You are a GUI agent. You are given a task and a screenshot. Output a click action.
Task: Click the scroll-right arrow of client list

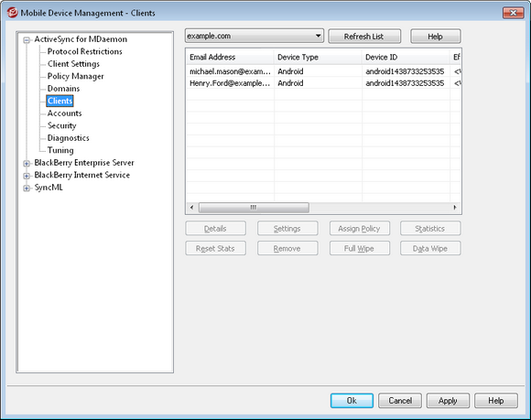[455, 208]
